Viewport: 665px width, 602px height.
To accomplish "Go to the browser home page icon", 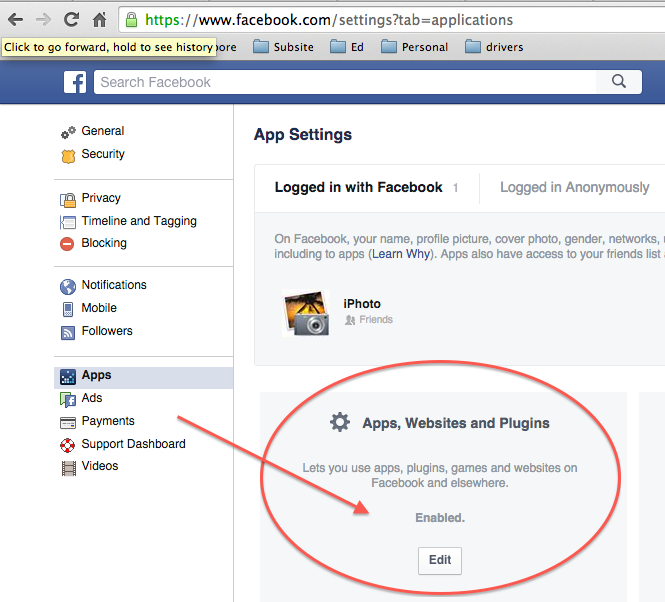I will tap(100, 20).
